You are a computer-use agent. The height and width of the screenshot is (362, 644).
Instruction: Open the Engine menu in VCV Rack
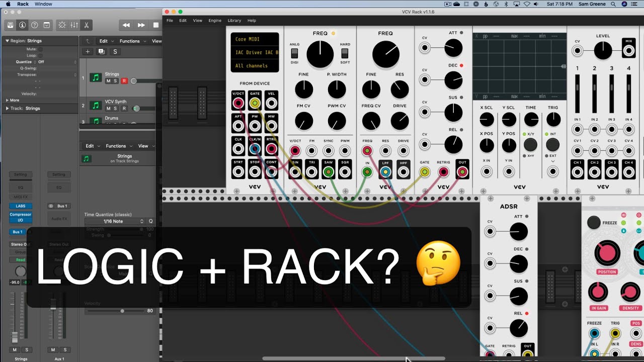215,21
